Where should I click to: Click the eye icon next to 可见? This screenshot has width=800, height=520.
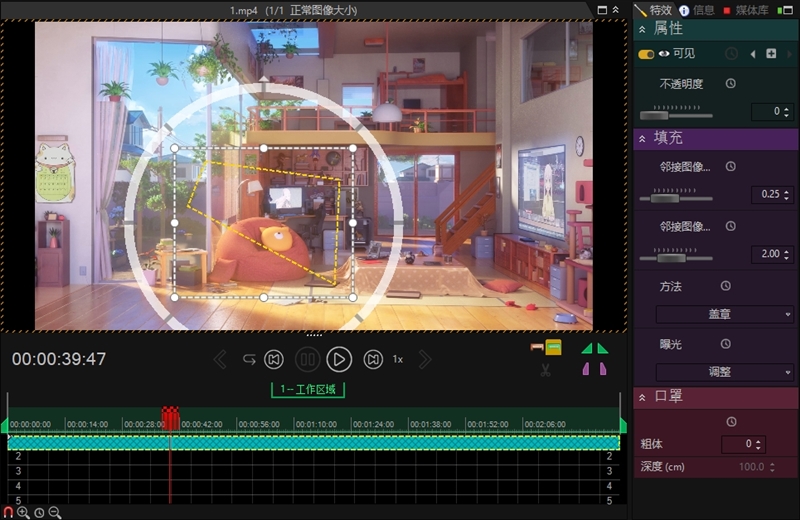(x=664, y=54)
